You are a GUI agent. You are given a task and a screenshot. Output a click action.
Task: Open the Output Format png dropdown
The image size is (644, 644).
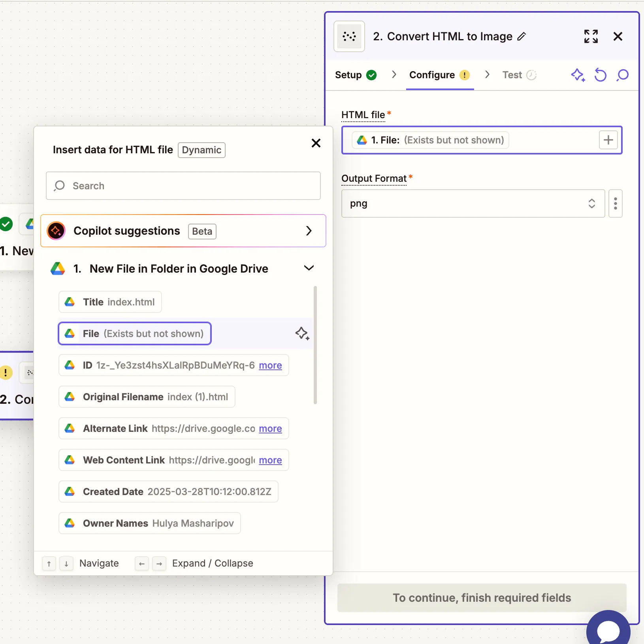(473, 204)
